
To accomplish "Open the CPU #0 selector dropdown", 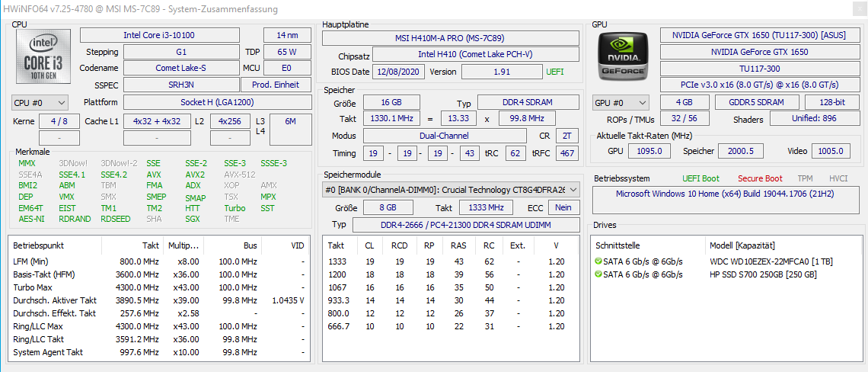I will pyautogui.click(x=40, y=103).
